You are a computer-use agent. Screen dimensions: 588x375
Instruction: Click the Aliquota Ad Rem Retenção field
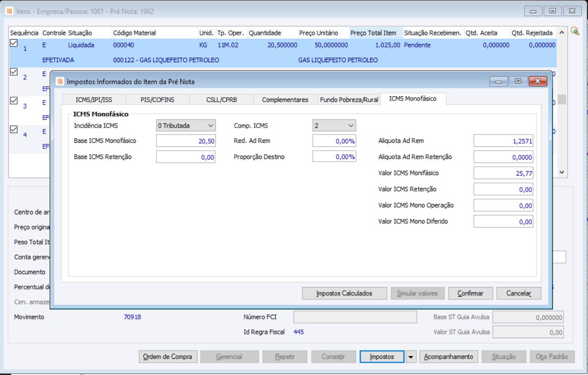[503, 157]
